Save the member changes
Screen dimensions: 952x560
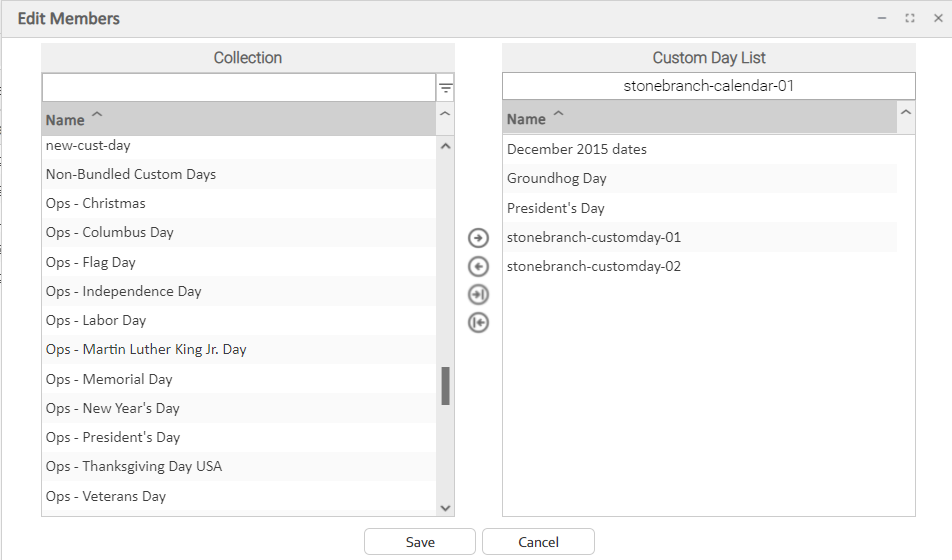click(420, 542)
